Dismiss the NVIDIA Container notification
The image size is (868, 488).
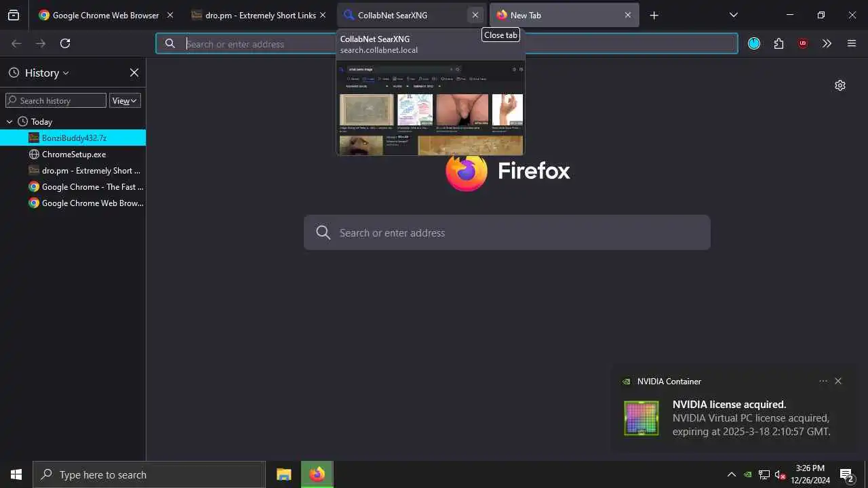pyautogui.click(x=838, y=381)
